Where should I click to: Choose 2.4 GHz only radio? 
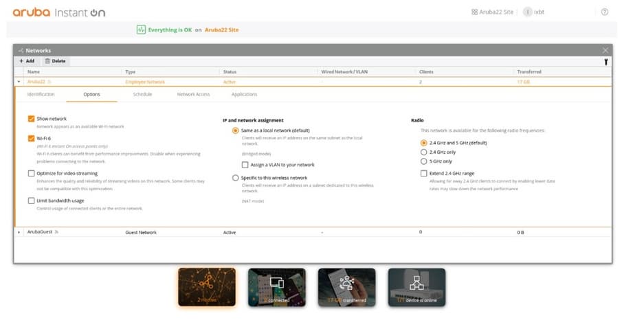tap(424, 152)
